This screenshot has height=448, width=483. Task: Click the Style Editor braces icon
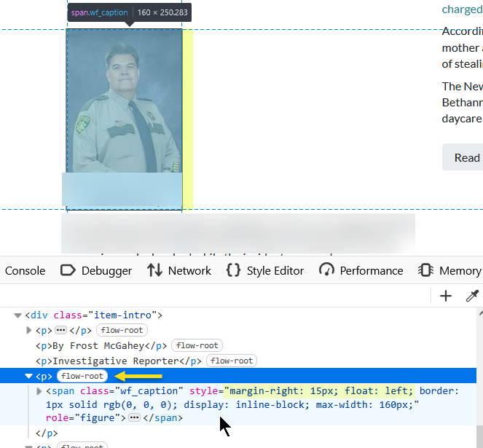point(234,270)
